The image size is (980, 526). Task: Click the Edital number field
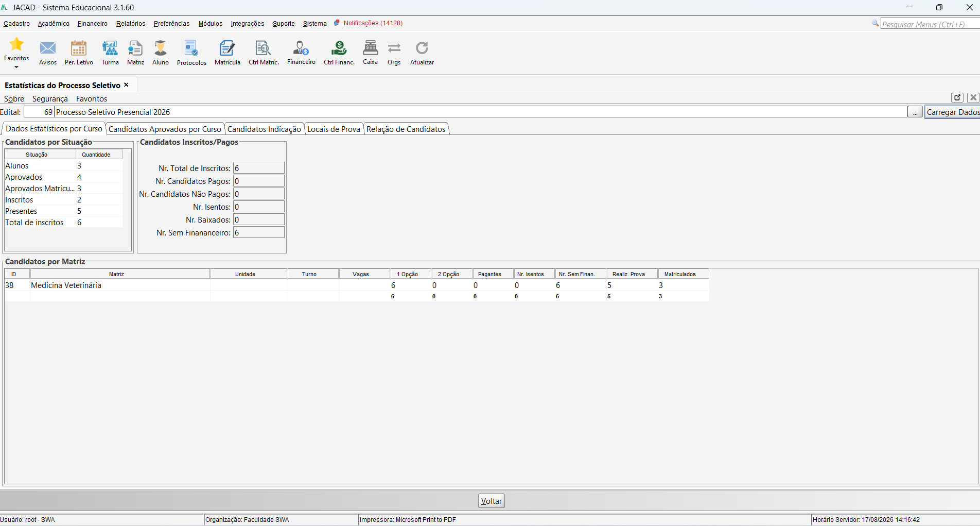click(x=39, y=112)
